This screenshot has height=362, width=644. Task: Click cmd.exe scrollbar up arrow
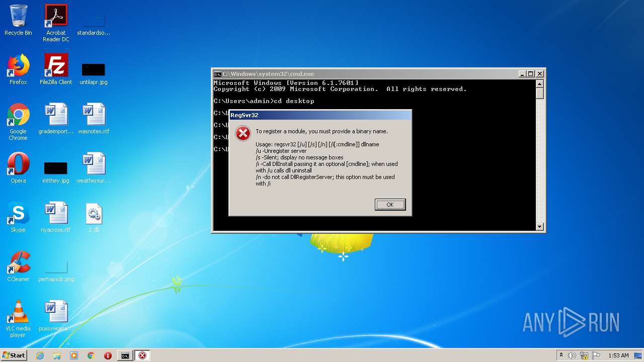[x=540, y=84]
